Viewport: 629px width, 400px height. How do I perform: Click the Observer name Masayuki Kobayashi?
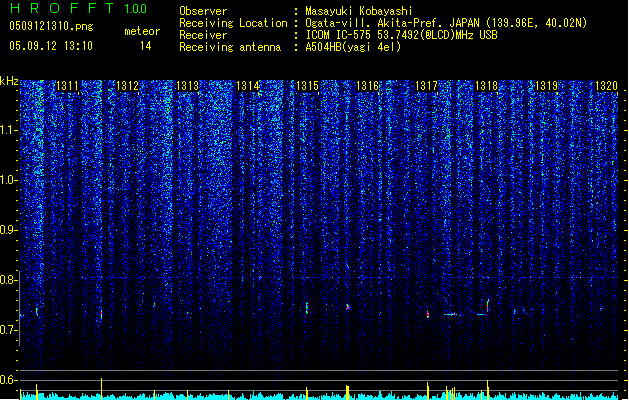(359, 11)
